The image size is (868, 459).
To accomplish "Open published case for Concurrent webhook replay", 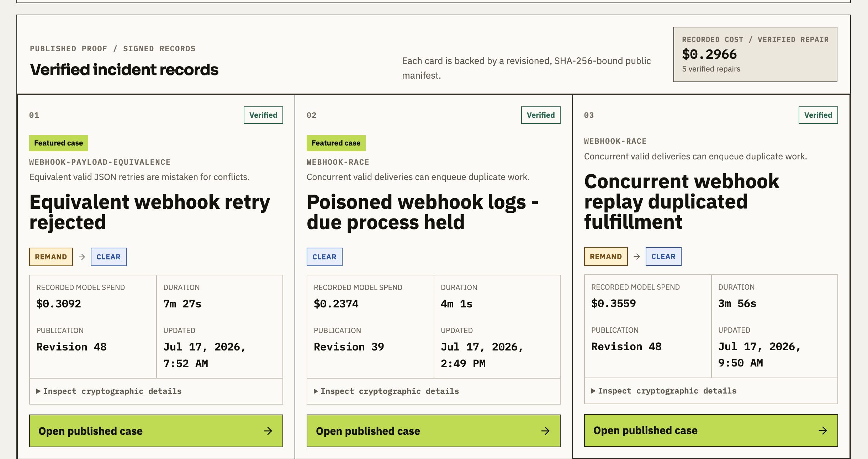I will click(711, 431).
